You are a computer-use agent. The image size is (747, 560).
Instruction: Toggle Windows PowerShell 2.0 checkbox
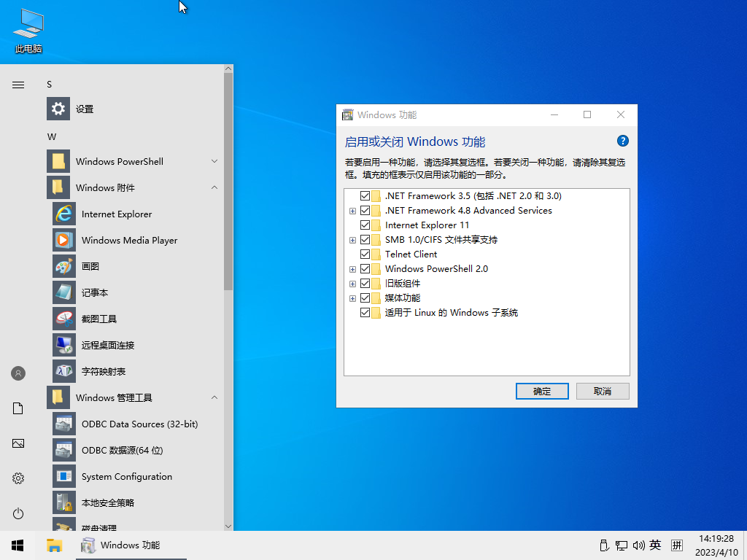pyautogui.click(x=365, y=269)
